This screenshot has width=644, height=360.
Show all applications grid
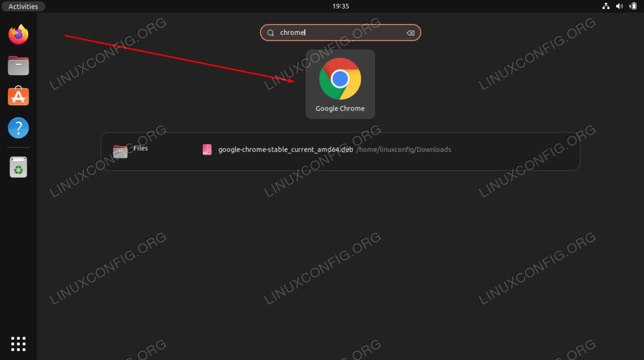[x=18, y=343]
